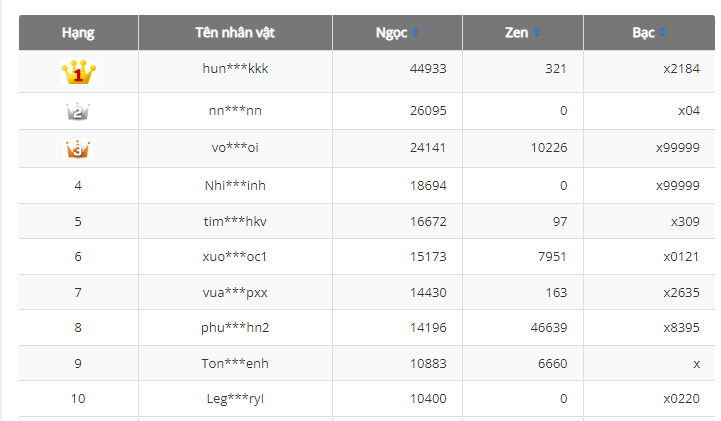The width and height of the screenshot is (721, 421).
Task: Click the gold rank 1 crown icon
Action: pos(78,72)
